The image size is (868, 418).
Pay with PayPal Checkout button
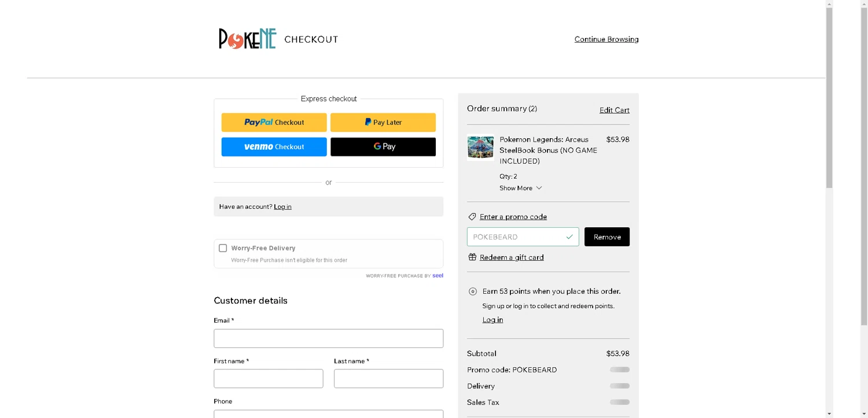tap(274, 123)
